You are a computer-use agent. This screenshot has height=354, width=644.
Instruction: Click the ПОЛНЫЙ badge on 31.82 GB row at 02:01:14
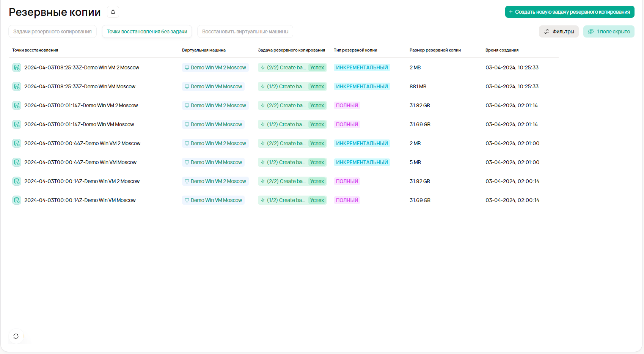[x=347, y=105]
